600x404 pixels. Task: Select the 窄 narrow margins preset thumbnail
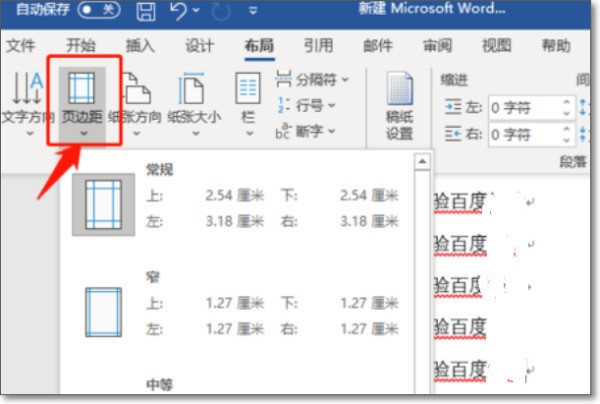click(103, 312)
